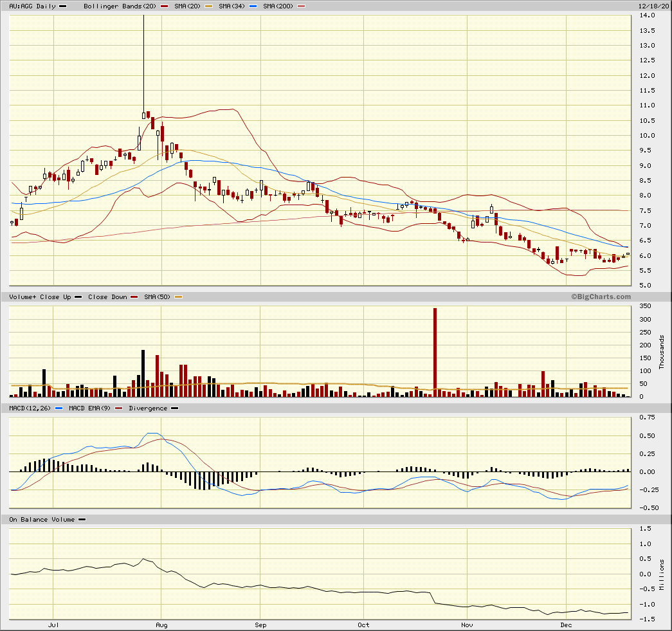Click the dark red Bollinger Bands legend swatch
This screenshot has height=631, width=672.
click(x=164, y=6)
